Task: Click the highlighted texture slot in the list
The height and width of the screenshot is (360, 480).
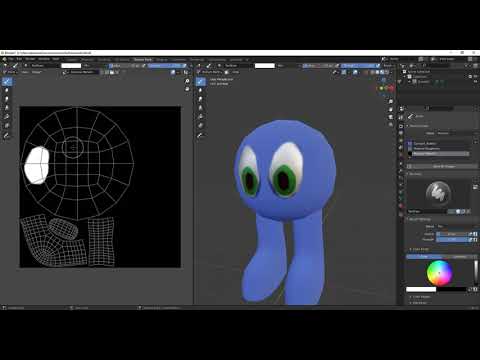Action: pyautogui.click(x=438, y=154)
